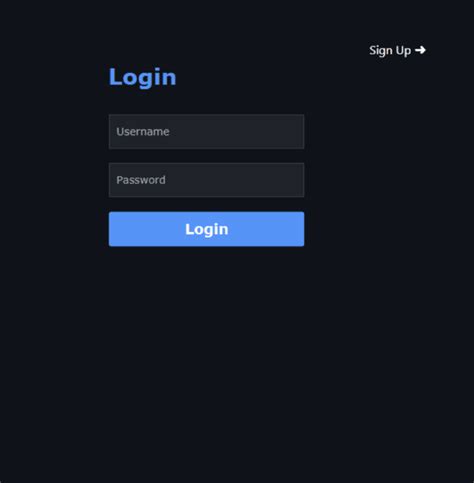Select the word "Up" in Sign Up
474x483 pixels.
tap(403, 51)
